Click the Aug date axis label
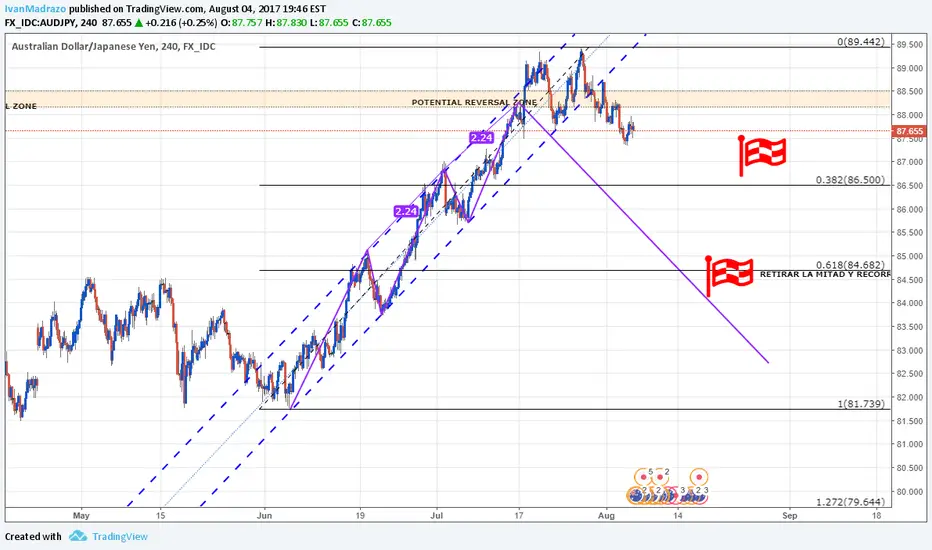Viewport: 932px width, 550px height. click(x=606, y=516)
